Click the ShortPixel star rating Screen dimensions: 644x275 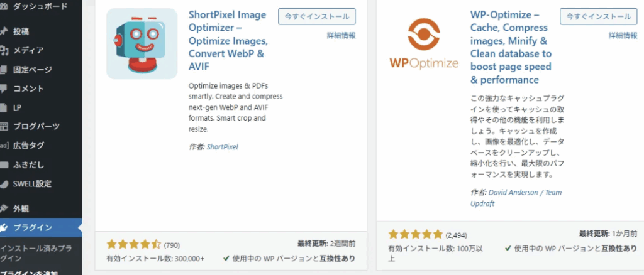(x=134, y=244)
